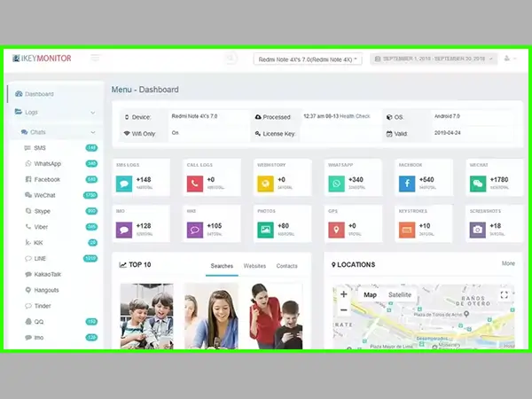Click the IMO card purple chat icon
The height and width of the screenshot is (399, 532).
point(124,230)
